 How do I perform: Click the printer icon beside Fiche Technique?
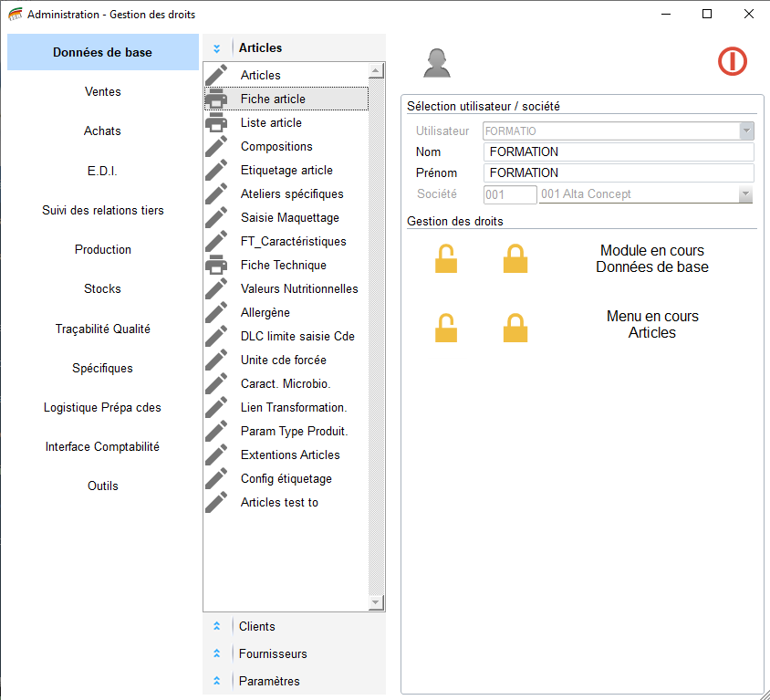(216, 265)
